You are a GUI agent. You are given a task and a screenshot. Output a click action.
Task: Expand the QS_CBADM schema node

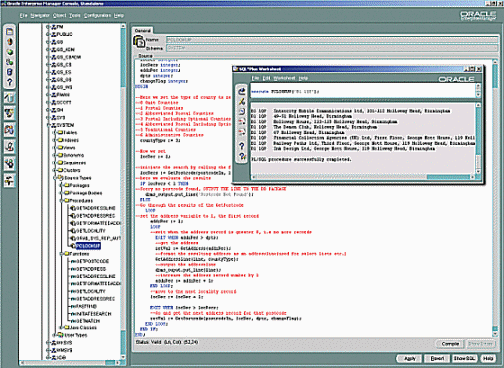click(48, 57)
